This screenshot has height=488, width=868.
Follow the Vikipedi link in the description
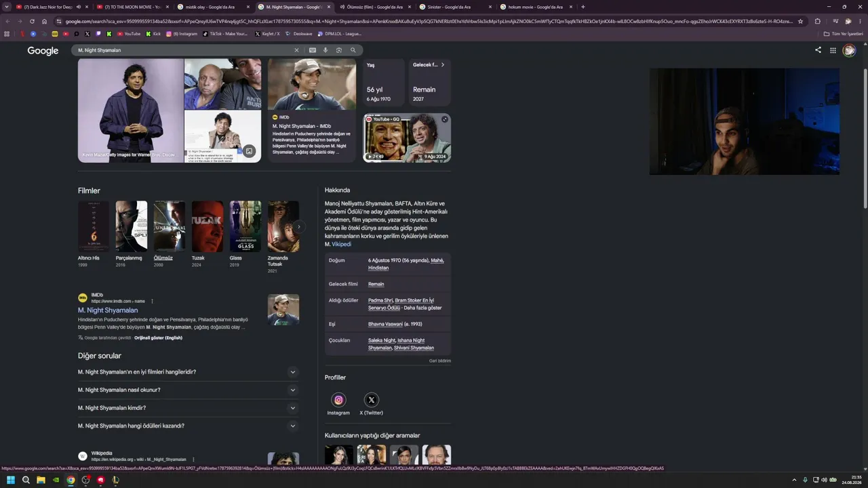coord(342,244)
